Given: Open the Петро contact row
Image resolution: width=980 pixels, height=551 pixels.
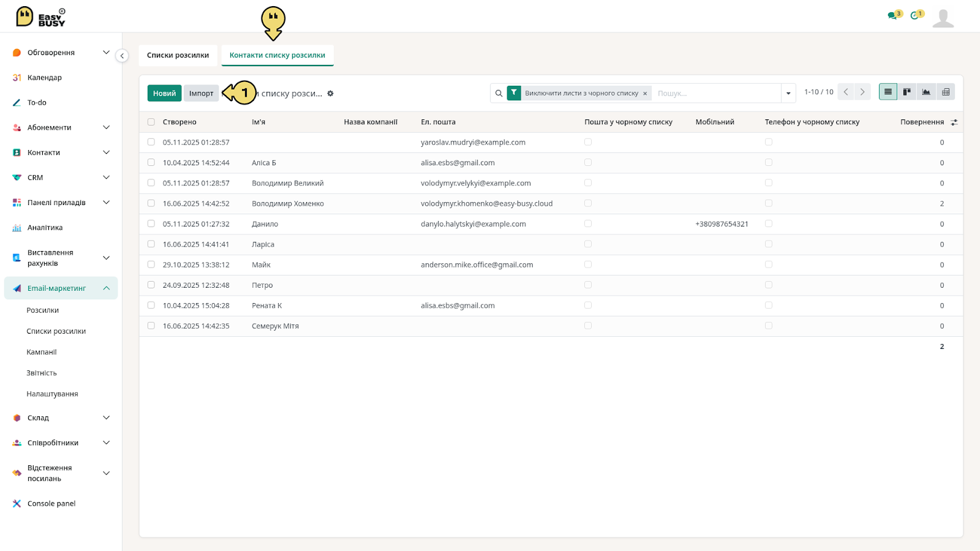Looking at the screenshot, I should coord(551,285).
